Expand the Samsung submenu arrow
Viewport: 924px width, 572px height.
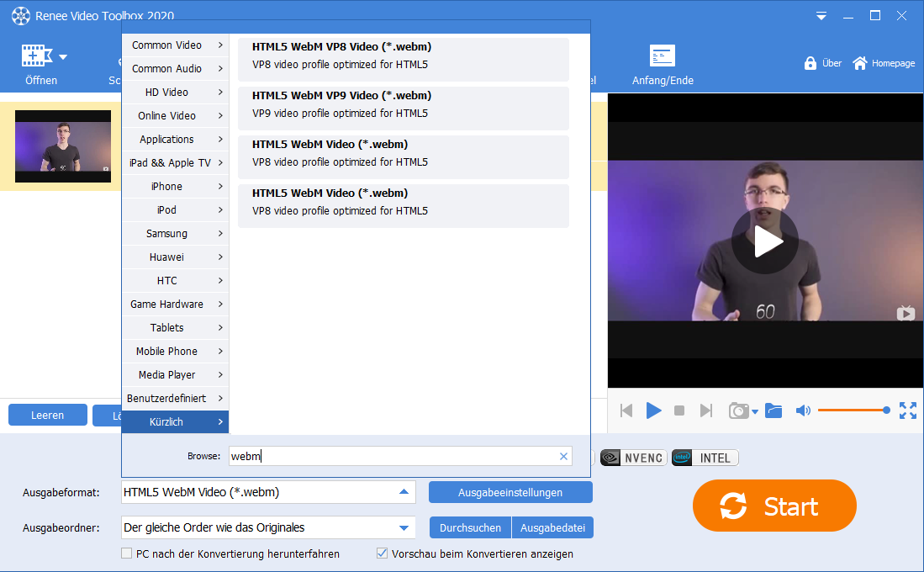220,234
